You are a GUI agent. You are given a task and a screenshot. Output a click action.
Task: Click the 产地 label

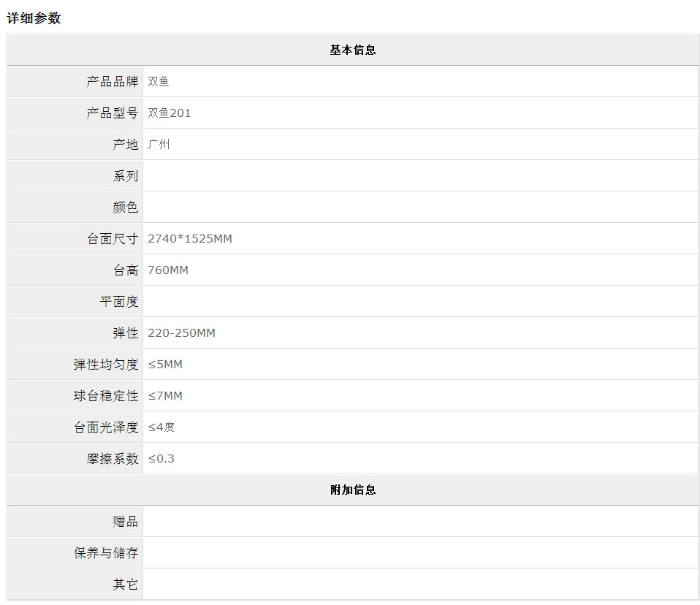point(126,144)
